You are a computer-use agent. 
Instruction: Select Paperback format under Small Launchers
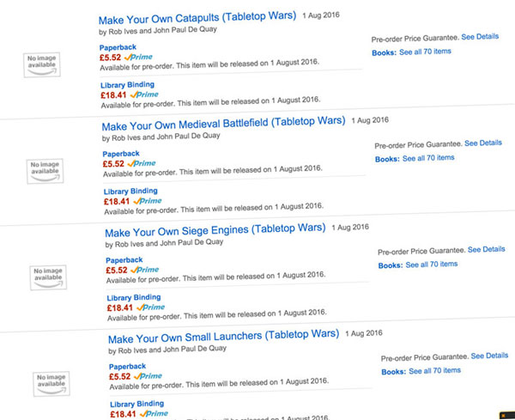[x=127, y=367]
